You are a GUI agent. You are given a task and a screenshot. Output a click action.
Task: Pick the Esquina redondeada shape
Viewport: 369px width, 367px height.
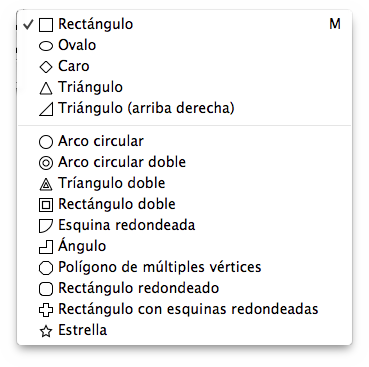click(184, 225)
